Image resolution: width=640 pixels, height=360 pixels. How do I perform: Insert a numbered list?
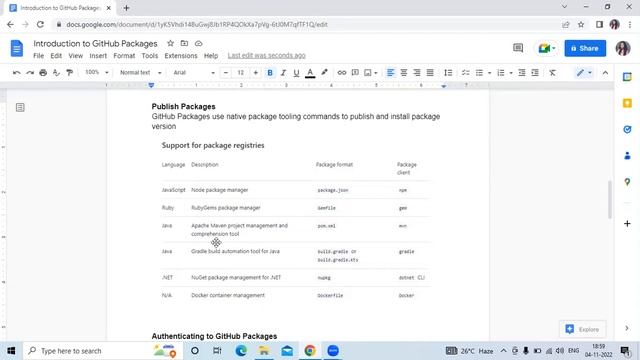click(x=501, y=73)
